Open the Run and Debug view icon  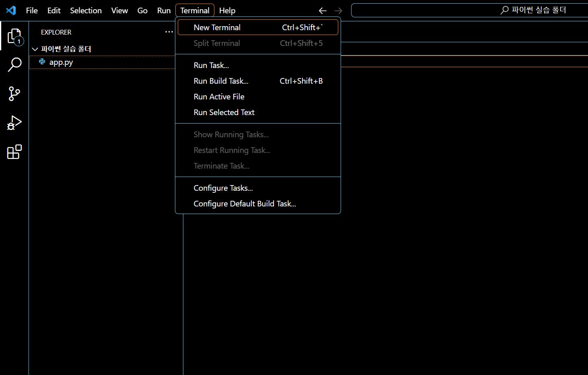pos(14,123)
